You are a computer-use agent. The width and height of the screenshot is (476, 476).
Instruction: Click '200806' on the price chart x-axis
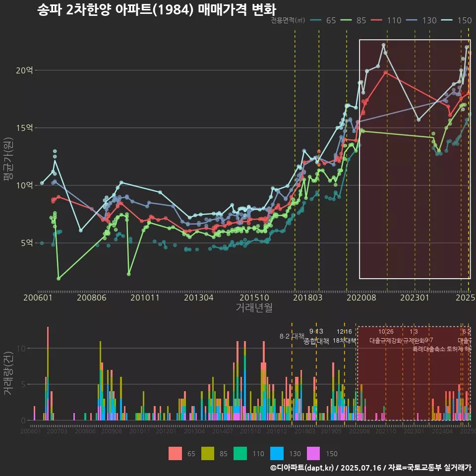click(x=91, y=297)
